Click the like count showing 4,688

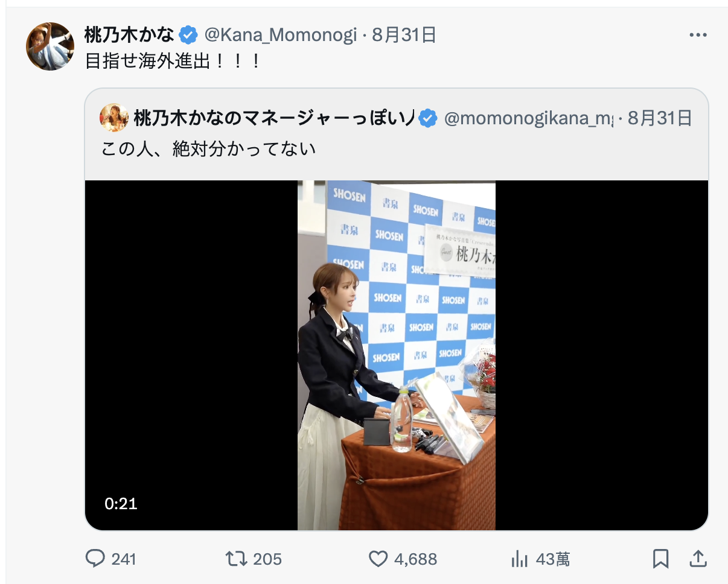pos(417,559)
